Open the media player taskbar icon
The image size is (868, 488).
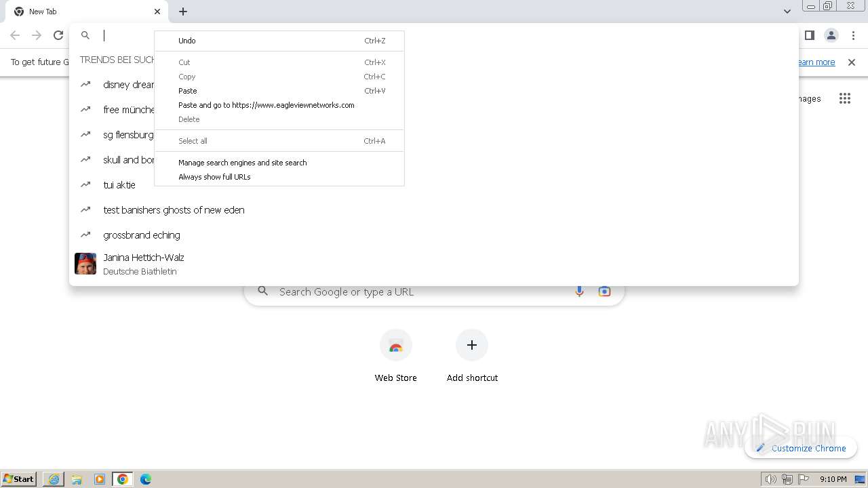tap(100, 479)
